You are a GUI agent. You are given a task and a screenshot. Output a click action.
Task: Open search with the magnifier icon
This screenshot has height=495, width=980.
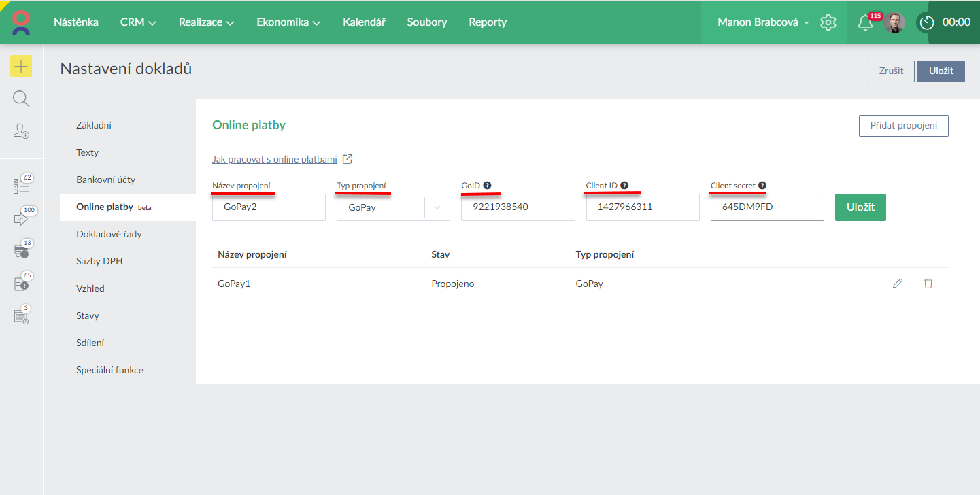pyautogui.click(x=21, y=99)
